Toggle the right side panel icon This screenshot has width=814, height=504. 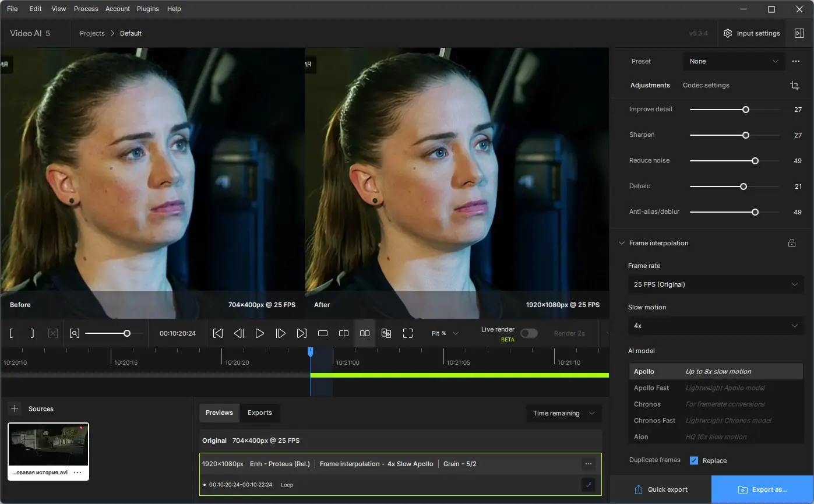(x=799, y=33)
